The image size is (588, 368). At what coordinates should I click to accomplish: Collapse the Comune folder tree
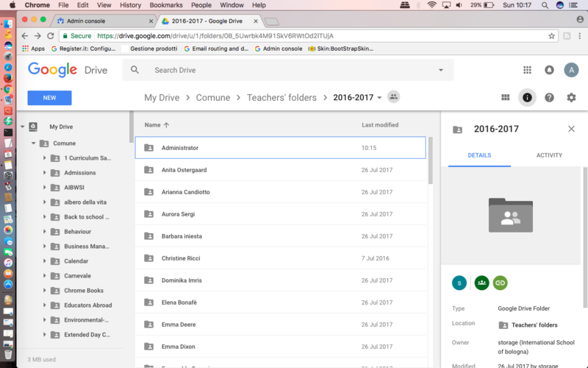[x=33, y=143]
